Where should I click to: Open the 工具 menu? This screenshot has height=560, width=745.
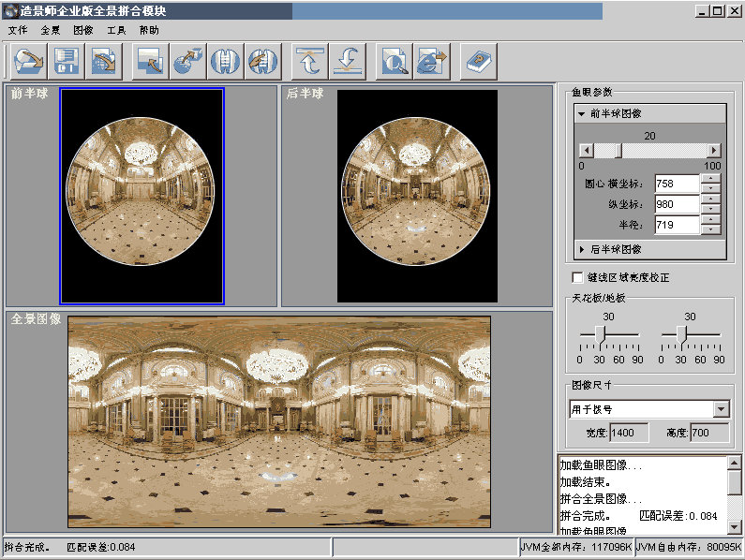(116, 30)
